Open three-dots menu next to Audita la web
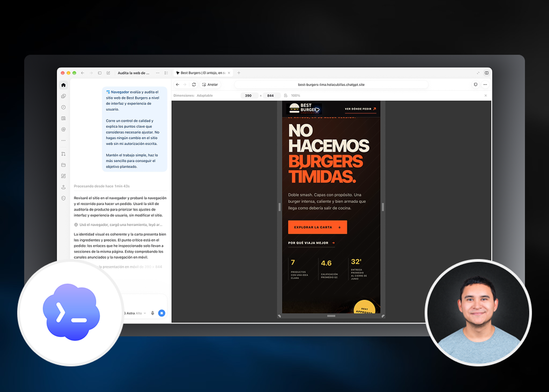The height and width of the screenshot is (392, 549). (x=158, y=73)
